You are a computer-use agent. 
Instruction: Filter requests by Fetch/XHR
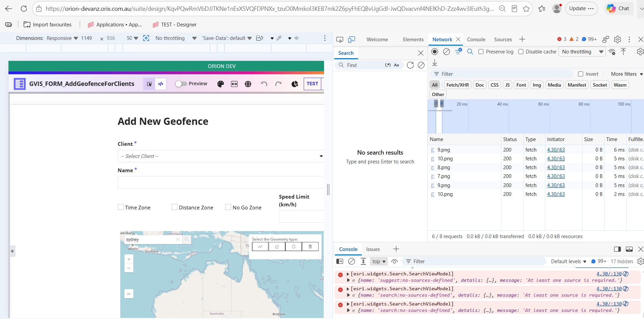[x=457, y=85]
